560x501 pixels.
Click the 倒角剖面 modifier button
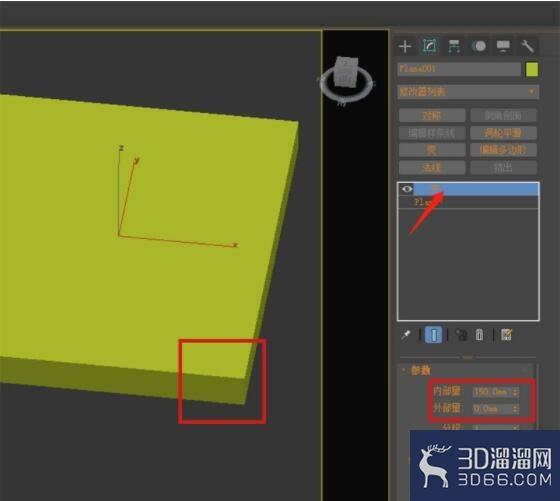pos(503,115)
